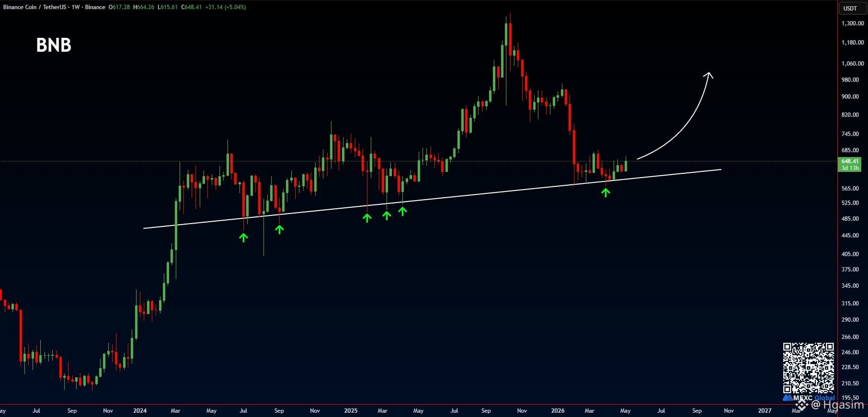Click the 745.00 price axis label

(850, 134)
